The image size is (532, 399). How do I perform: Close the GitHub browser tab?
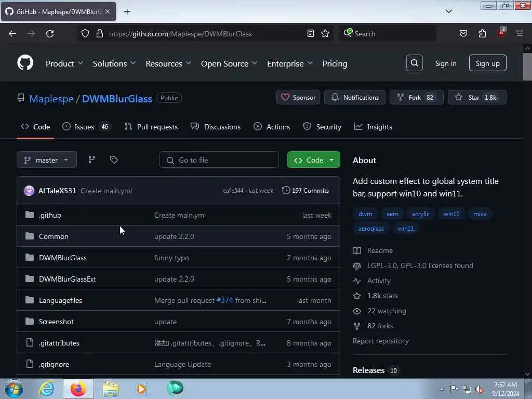tap(108, 11)
